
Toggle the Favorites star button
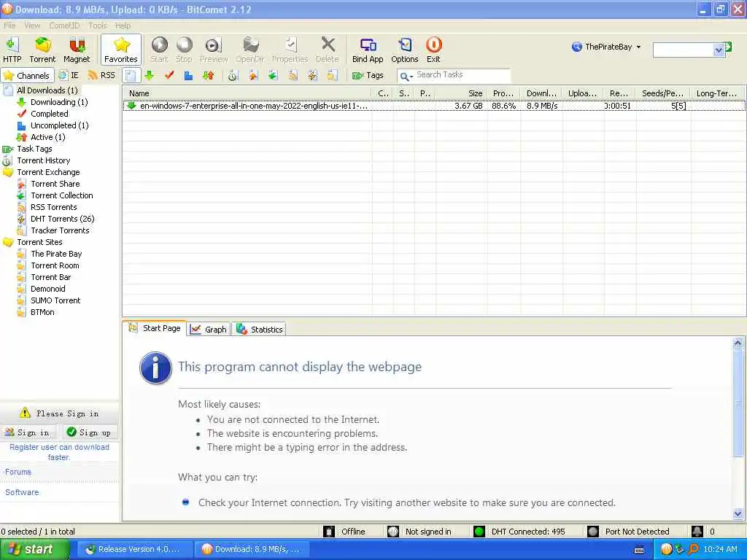(x=121, y=50)
